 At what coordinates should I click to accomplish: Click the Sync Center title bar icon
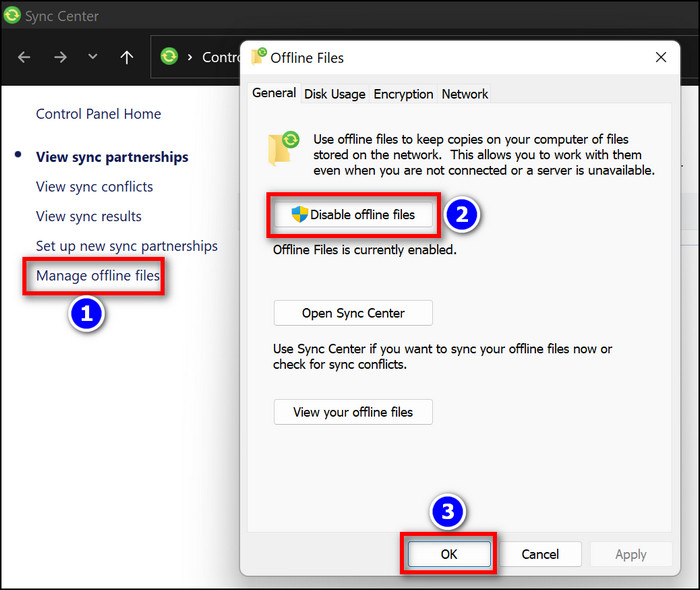[12, 15]
